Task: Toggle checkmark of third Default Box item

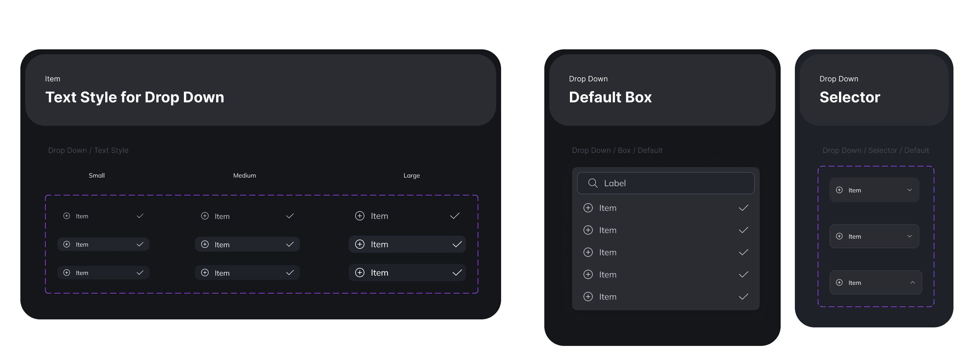Action: coord(743,252)
